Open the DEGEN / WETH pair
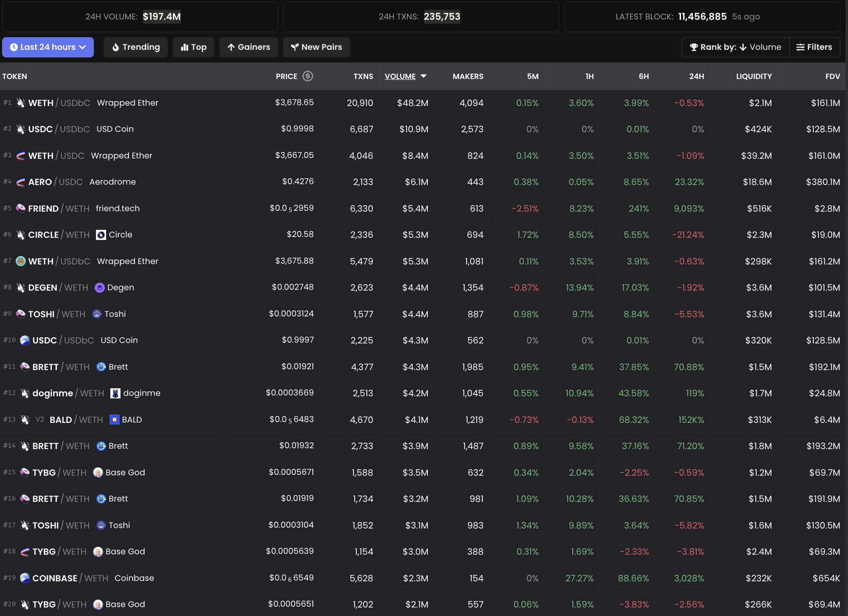Viewport: 848px width, 616px height. (423, 288)
